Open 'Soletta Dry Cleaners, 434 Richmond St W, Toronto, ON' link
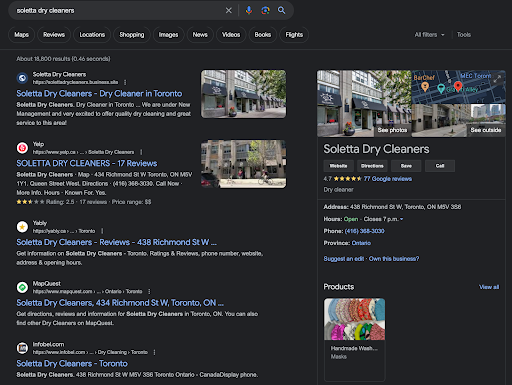 [120, 303]
